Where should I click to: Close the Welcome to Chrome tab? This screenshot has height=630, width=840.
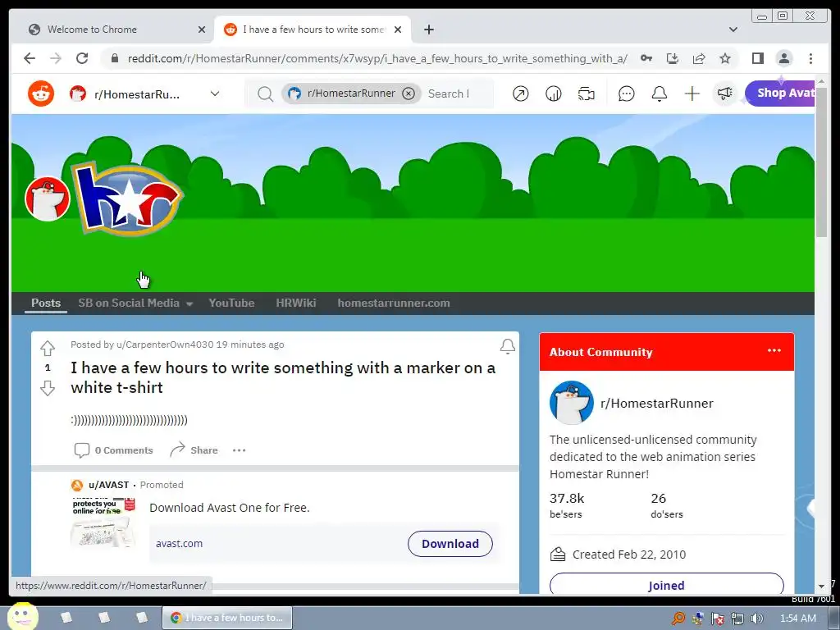pyautogui.click(x=202, y=30)
